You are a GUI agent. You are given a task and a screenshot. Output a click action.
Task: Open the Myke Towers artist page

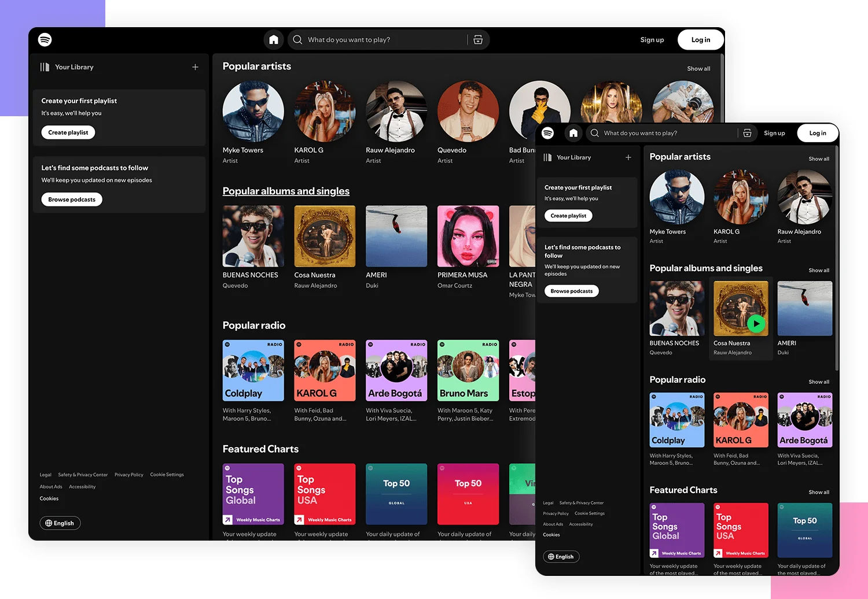[x=252, y=111]
